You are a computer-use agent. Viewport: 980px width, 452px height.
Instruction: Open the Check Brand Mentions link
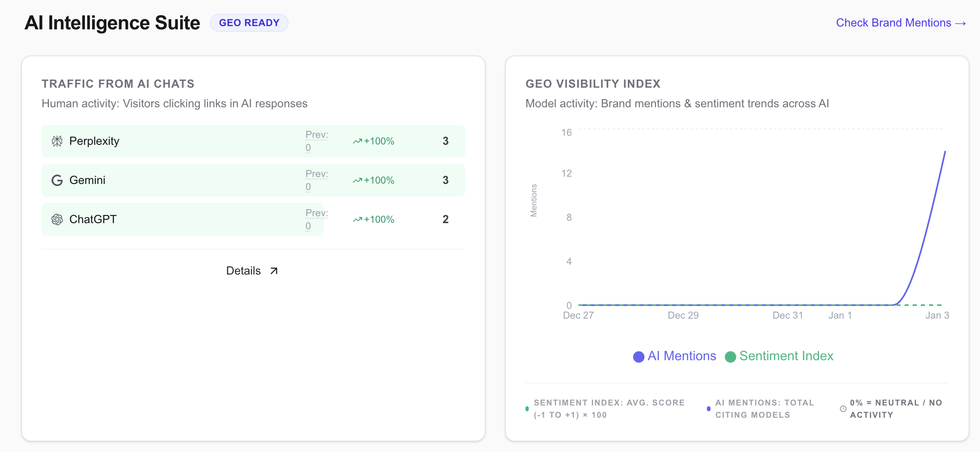point(901,23)
